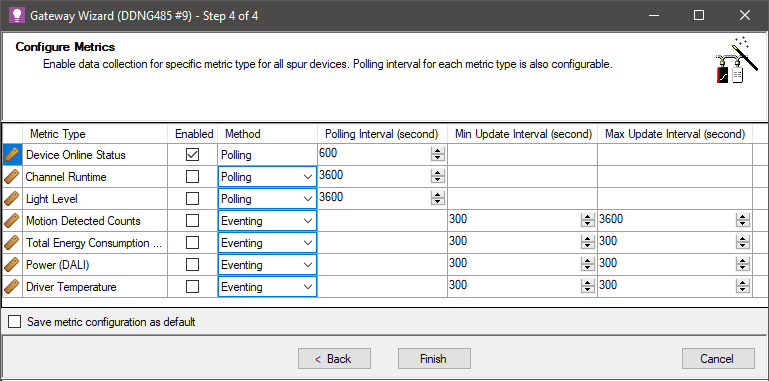769x381 pixels.
Task: Click the ruler icon beside Channel Runtime
Action: click(x=12, y=177)
